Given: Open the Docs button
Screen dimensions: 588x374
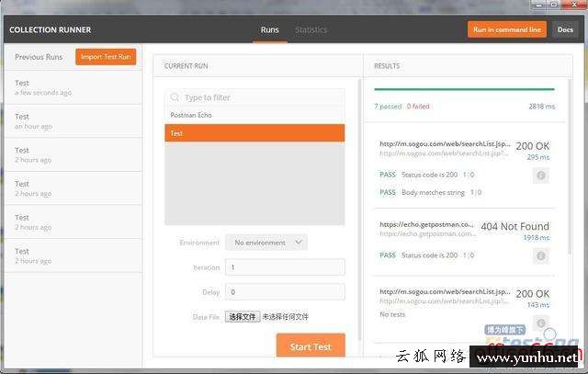Looking at the screenshot, I should click(x=565, y=29).
